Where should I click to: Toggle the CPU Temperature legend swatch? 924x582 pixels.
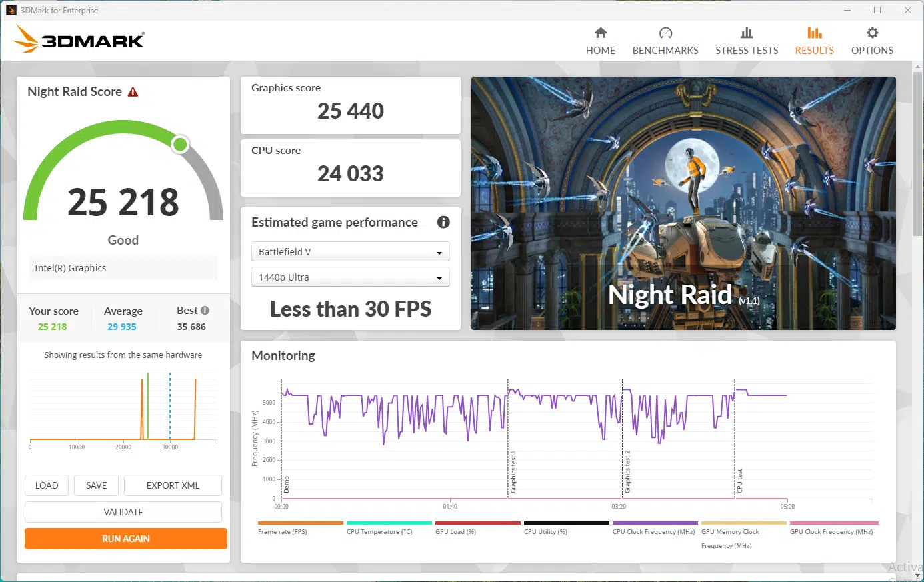389,523
